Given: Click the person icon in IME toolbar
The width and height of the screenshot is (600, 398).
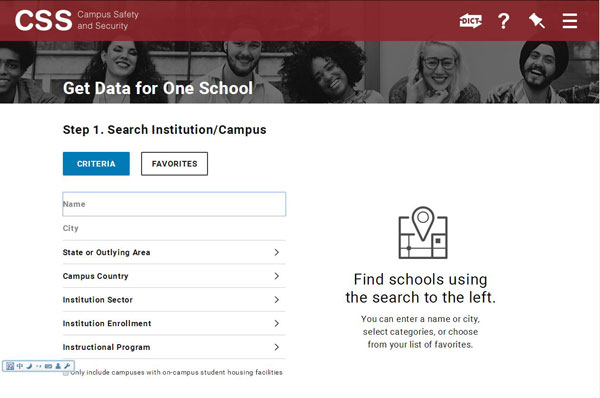Looking at the screenshot, I should point(58,366).
